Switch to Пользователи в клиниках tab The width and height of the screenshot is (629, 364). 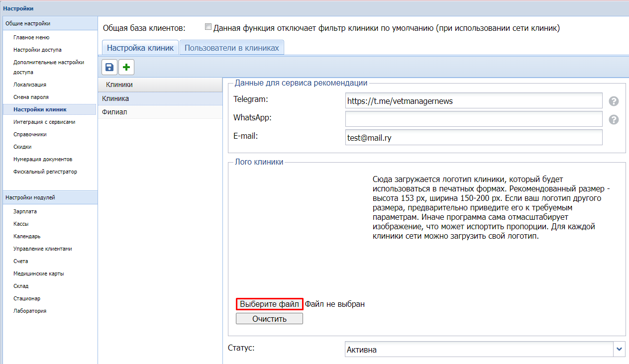pyautogui.click(x=232, y=48)
